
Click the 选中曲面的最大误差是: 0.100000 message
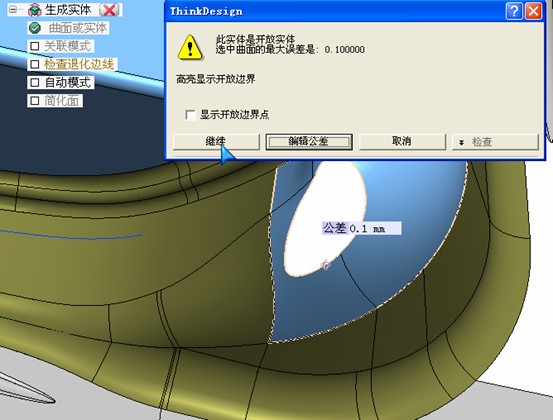pos(290,49)
